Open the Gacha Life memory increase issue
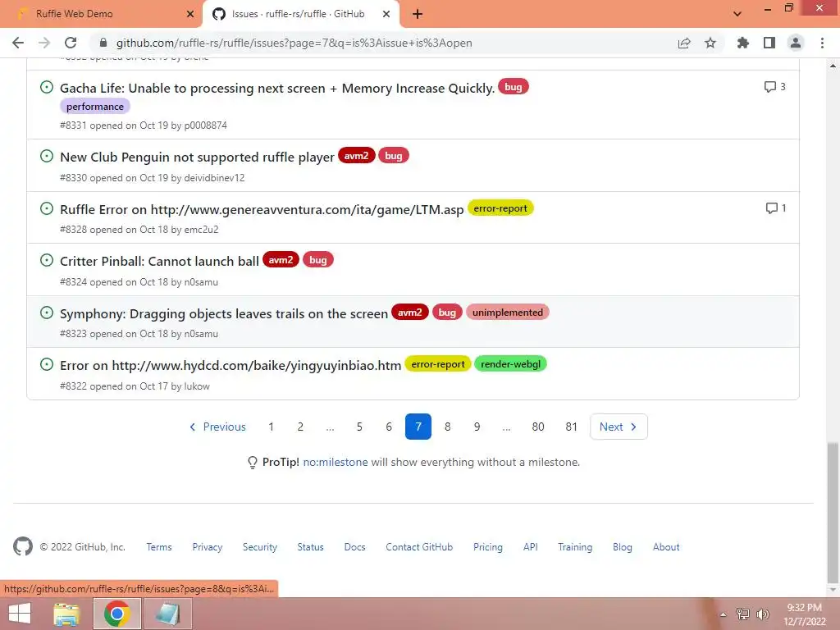Image resolution: width=840 pixels, height=630 pixels. pyautogui.click(x=277, y=89)
